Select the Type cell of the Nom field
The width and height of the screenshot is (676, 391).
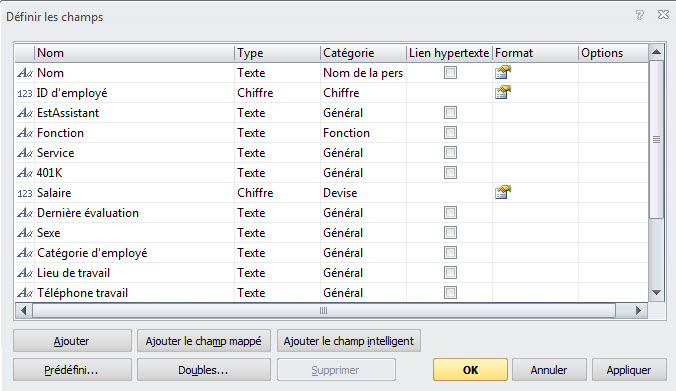click(278, 73)
